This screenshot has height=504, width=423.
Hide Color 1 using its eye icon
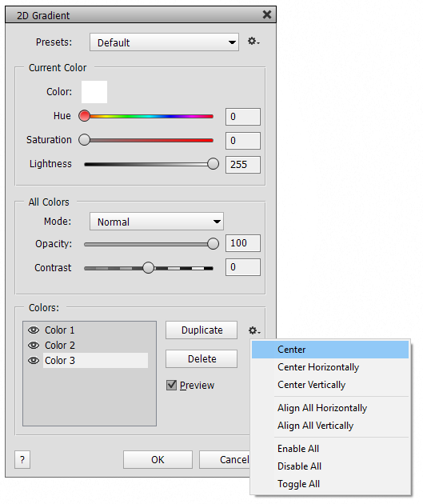tap(34, 330)
